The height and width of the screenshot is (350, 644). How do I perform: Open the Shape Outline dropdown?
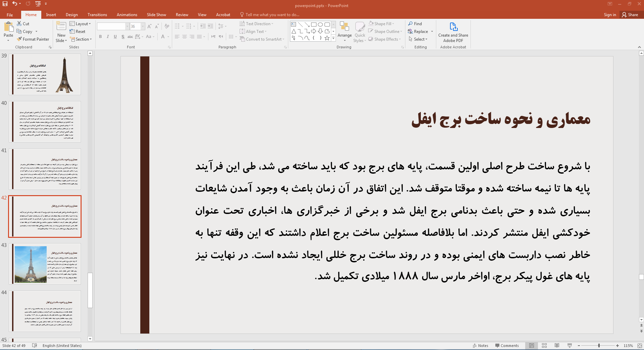(x=385, y=31)
